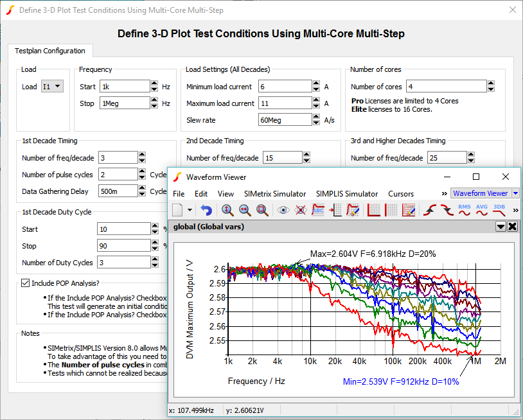Viewport: 523px width, 420px height.
Task: Select the Zoom Out magnifier tool
Action: click(244, 210)
